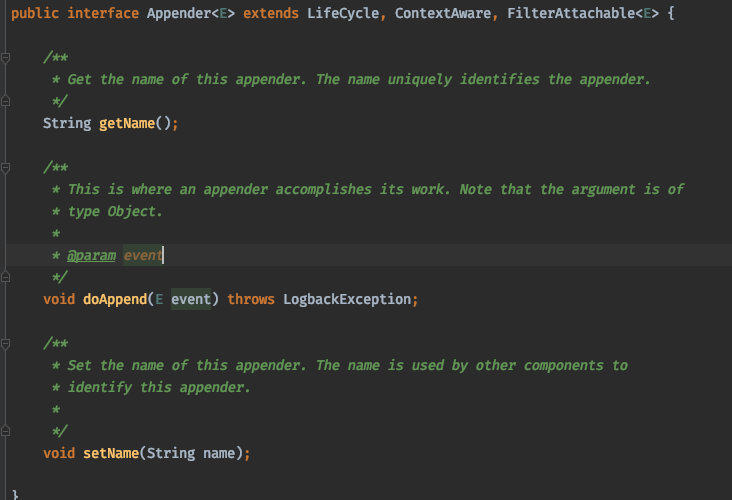Screen dimensions: 732x500
Task: Click generic type 'E' in doAppend parameter
Action: pyautogui.click(x=159, y=299)
